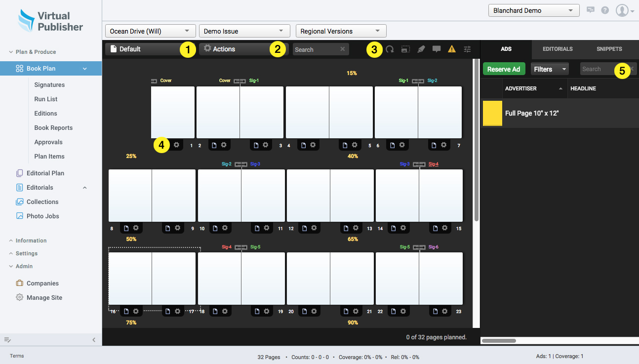Open the Ocean Drive (Will) dropdown
The image size is (639, 364).
151,31
